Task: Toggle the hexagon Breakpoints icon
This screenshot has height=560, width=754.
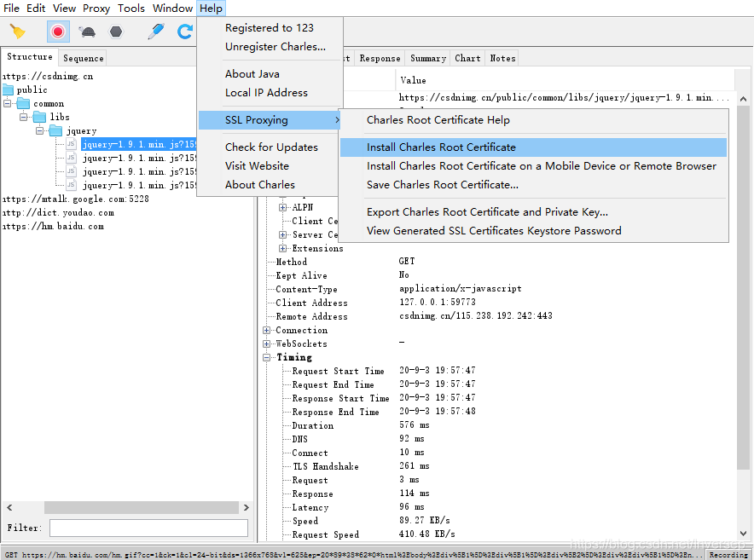Action: [116, 32]
